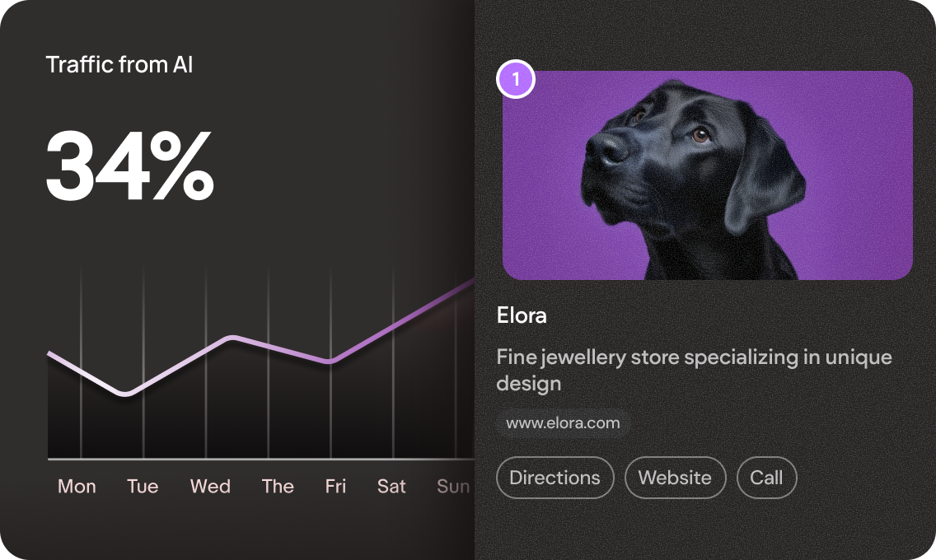Select the Elora business title
936x560 pixels.
(x=522, y=315)
